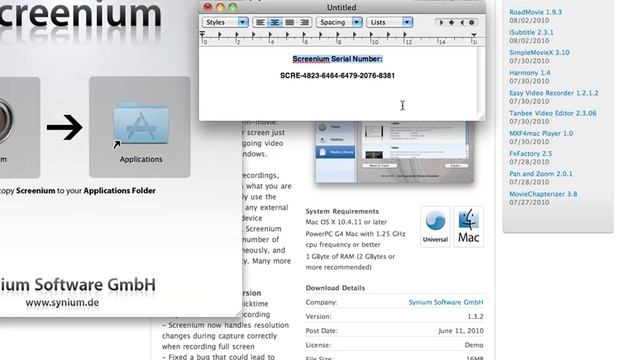Screen dimensions: 640x360
Task: Click the highlighted Screenium Serial Number heading
Action: [338, 59]
